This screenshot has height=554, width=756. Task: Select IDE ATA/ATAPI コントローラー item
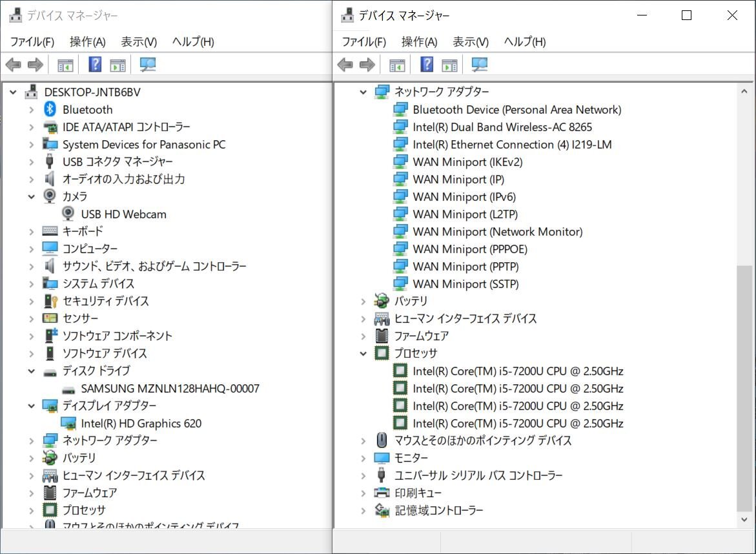[127, 127]
